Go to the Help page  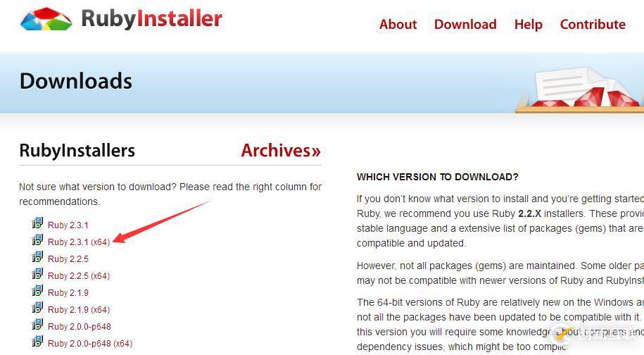coord(528,25)
